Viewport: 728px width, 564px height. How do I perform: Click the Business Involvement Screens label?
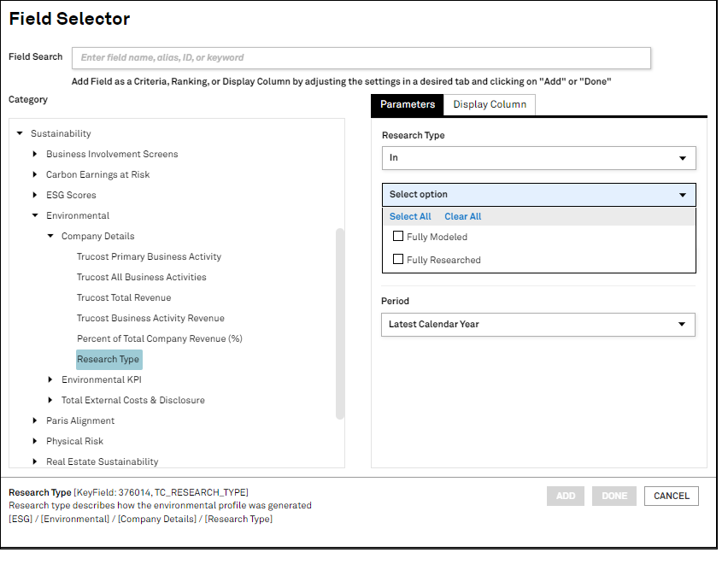click(x=112, y=154)
